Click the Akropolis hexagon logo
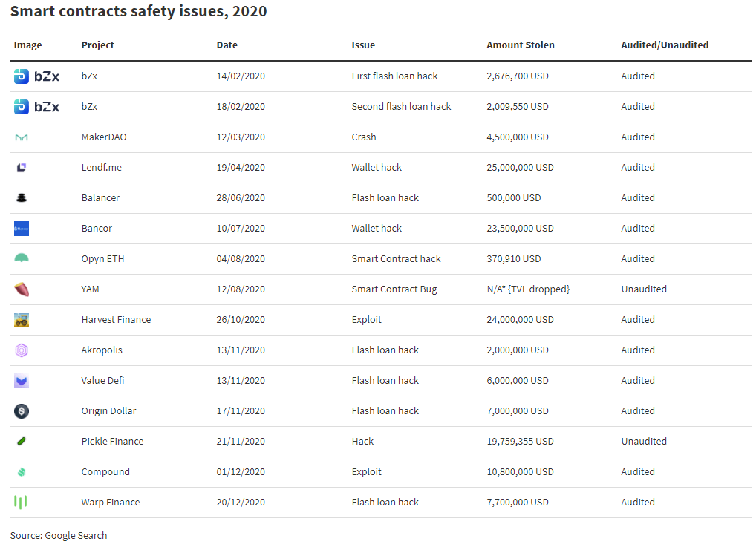Viewport: 756px width, 553px height. point(22,350)
